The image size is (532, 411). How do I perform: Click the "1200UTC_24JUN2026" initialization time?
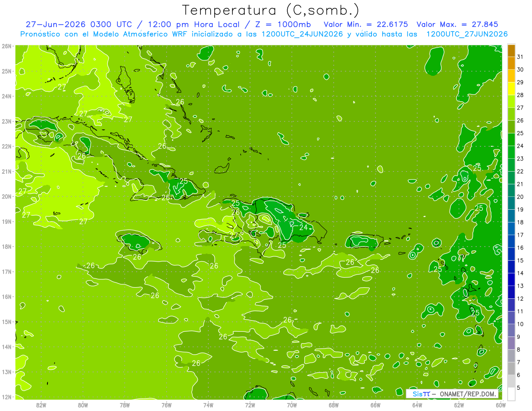pos(302,34)
